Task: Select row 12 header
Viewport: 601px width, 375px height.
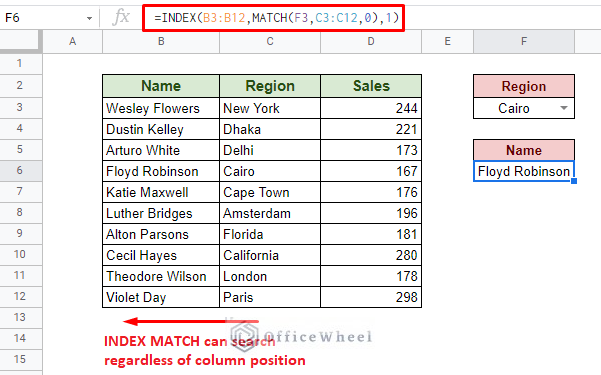Action: point(20,296)
